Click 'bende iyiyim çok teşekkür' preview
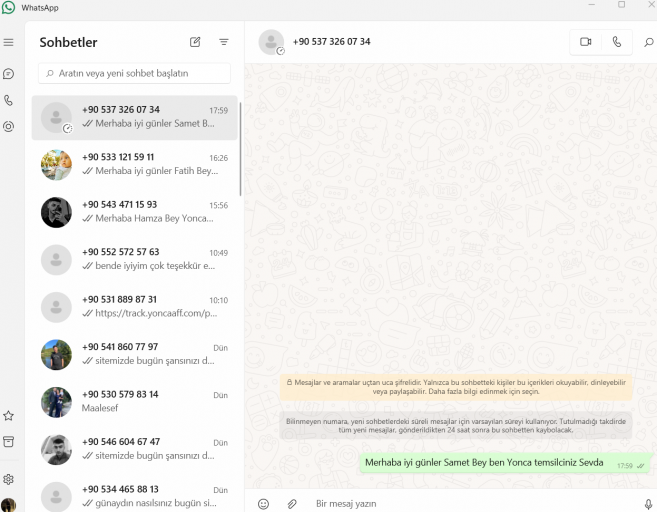Screen dimensions: 657x512 pyautogui.click(x=155, y=266)
